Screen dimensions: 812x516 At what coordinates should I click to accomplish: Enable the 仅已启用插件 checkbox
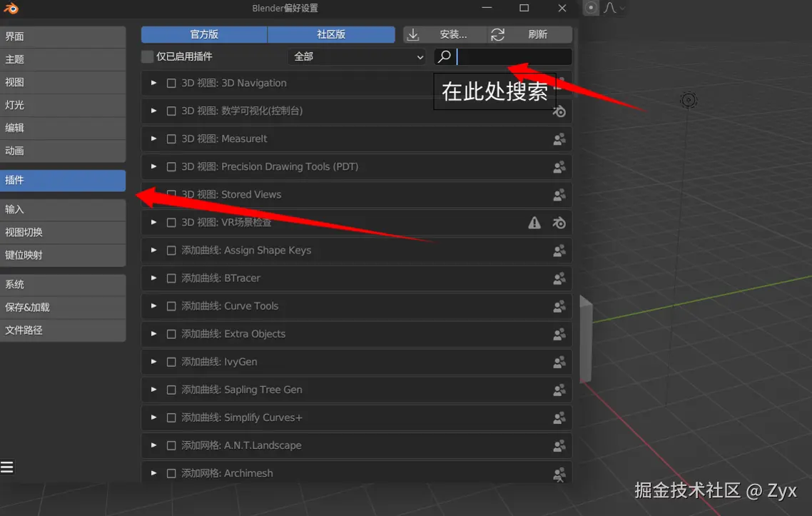148,56
